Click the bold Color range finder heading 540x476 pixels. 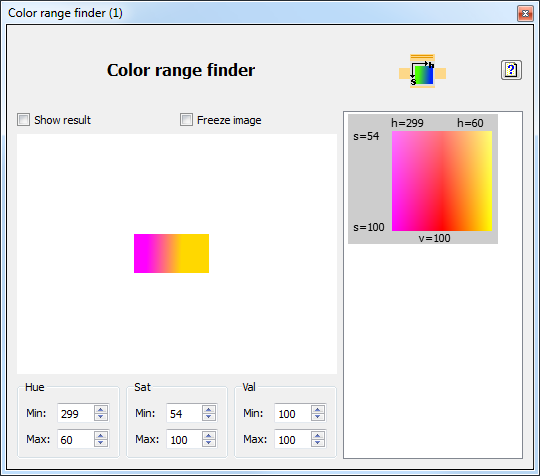[181, 70]
